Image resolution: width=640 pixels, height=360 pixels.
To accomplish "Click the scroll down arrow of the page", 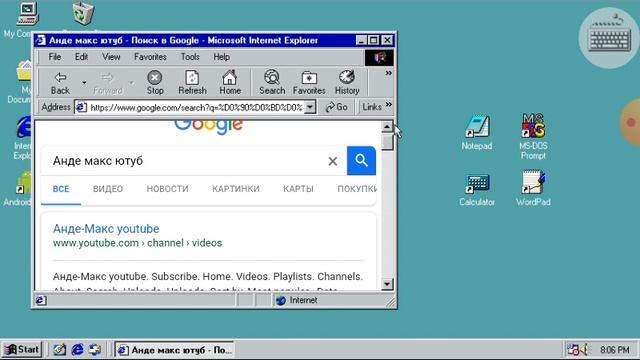I will click(387, 284).
